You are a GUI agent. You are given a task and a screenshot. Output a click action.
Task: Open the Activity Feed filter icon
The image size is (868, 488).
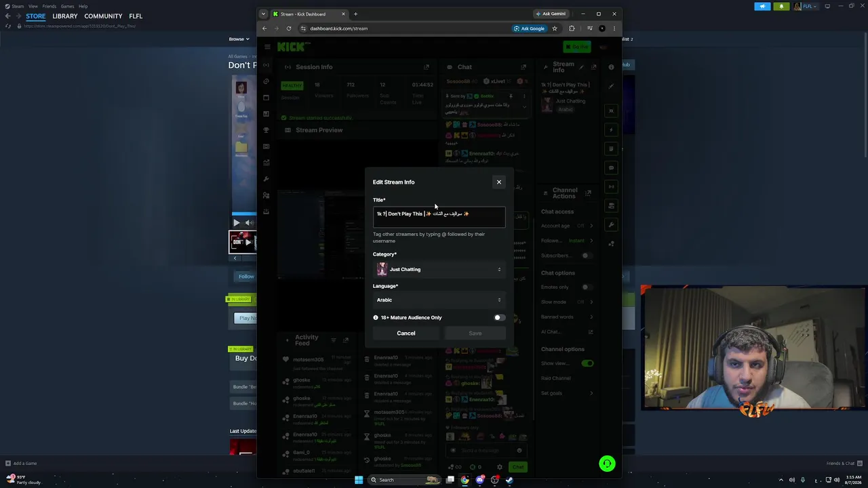point(334,340)
